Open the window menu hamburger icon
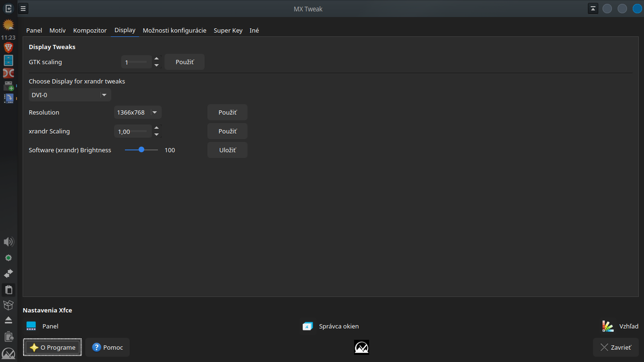 pos(23,9)
